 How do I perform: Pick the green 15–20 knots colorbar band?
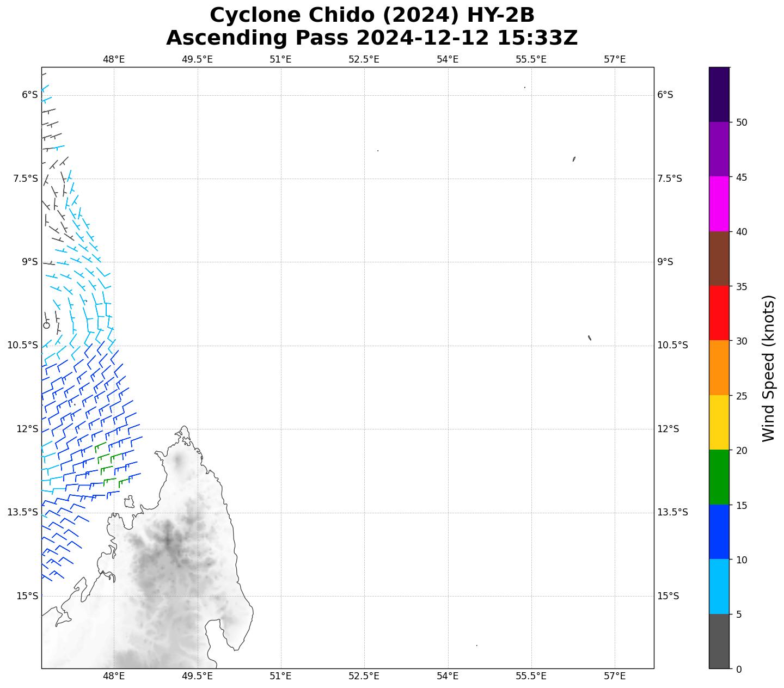(x=719, y=477)
